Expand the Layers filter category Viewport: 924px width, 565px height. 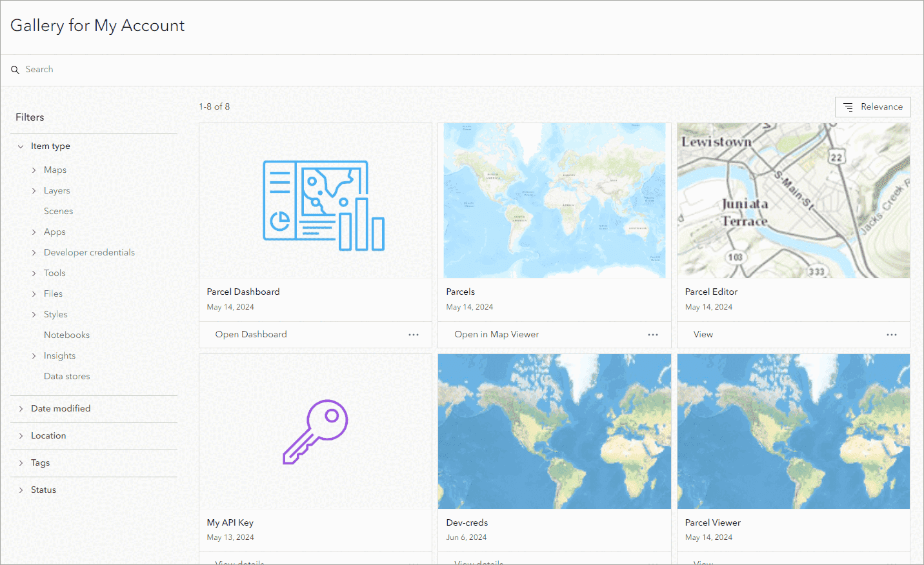click(34, 190)
